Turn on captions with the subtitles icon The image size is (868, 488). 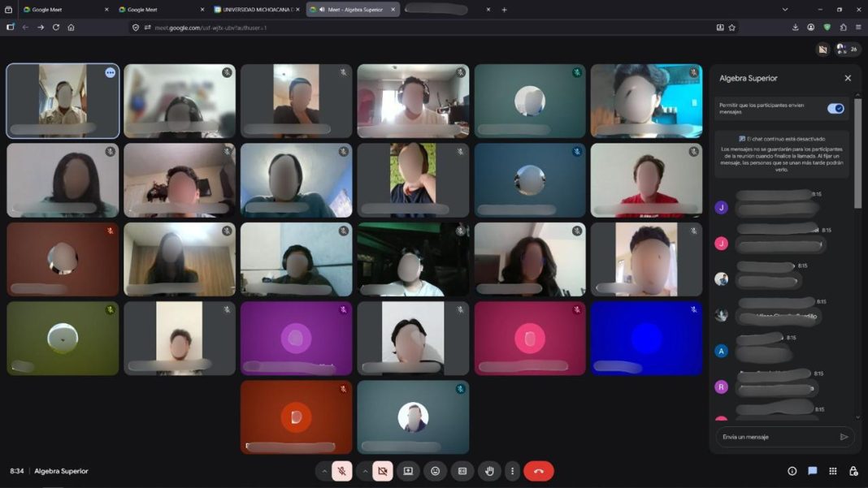click(x=462, y=471)
